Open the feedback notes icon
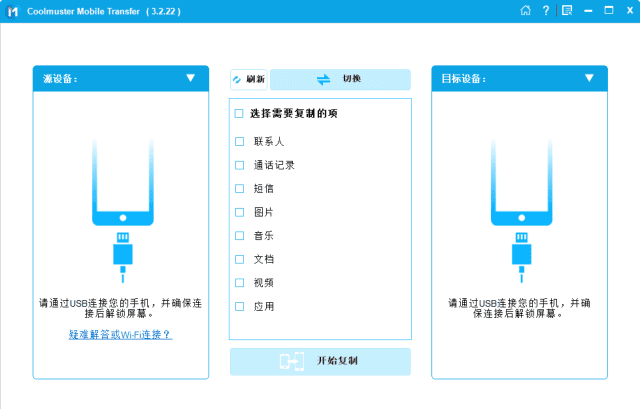Screen dimensions: 640x409 pos(567,11)
